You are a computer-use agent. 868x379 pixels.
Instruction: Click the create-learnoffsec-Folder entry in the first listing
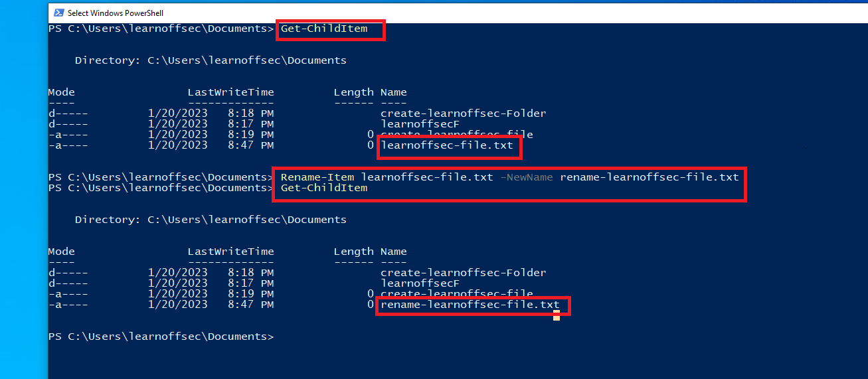coord(463,114)
